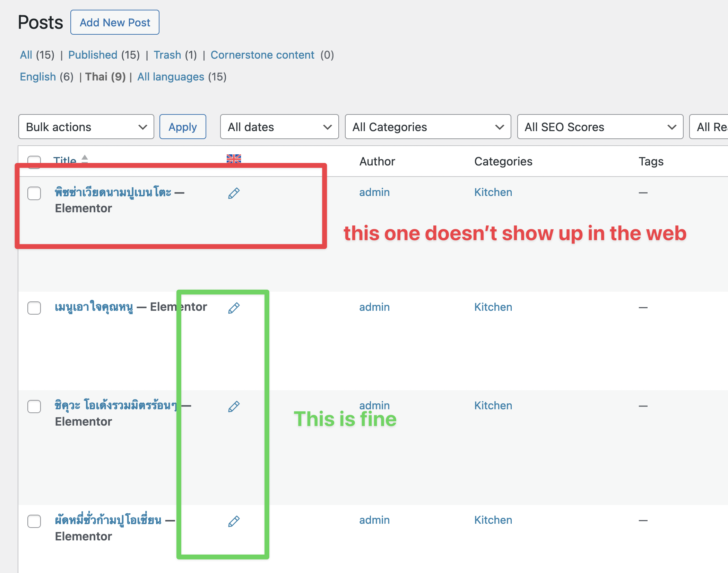Open the เมนูเอาใจคุณหนู post title link

tap(94, 307)
